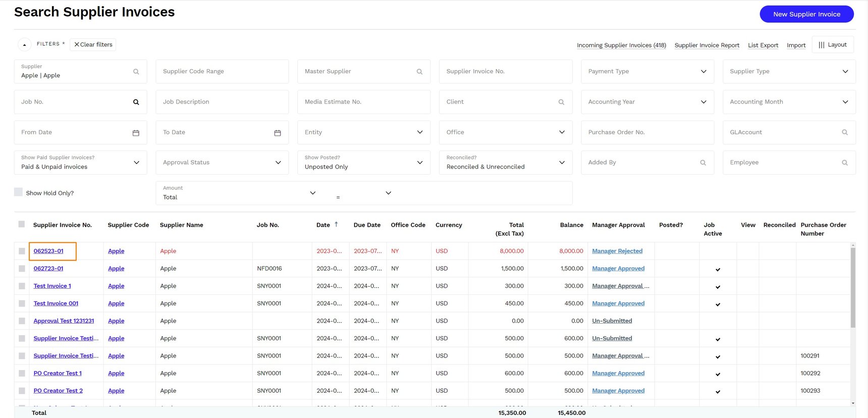Select the checkbox for invoice 062723-01

point(22,269)
